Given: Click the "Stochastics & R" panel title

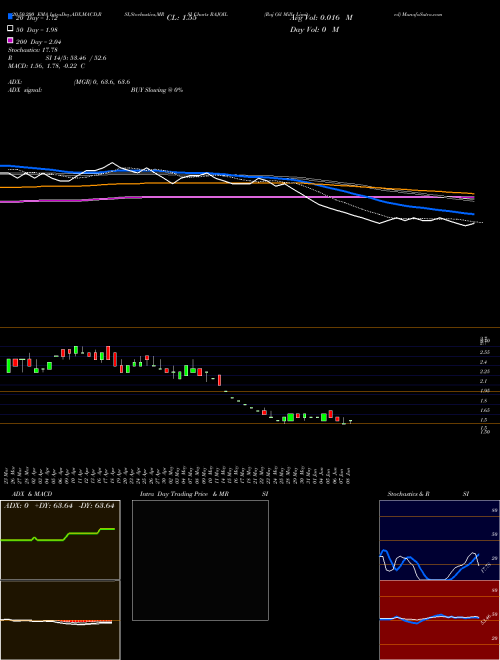Looking at the screenshot, I should 408,494.
